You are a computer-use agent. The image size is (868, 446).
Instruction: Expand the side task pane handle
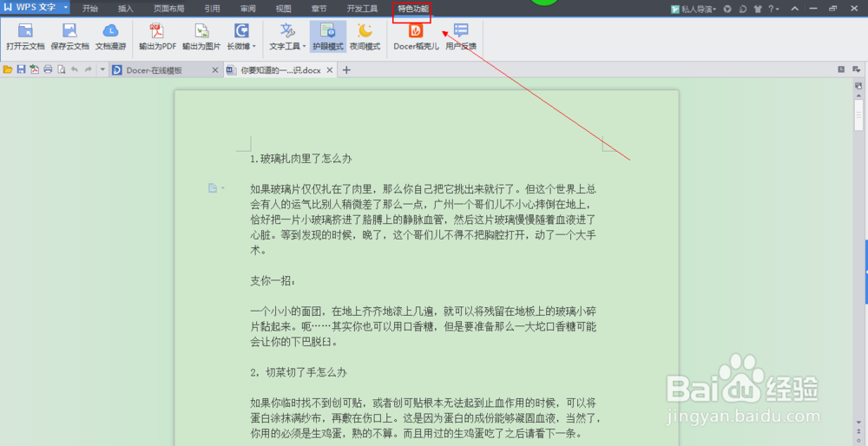coord(865,271)
